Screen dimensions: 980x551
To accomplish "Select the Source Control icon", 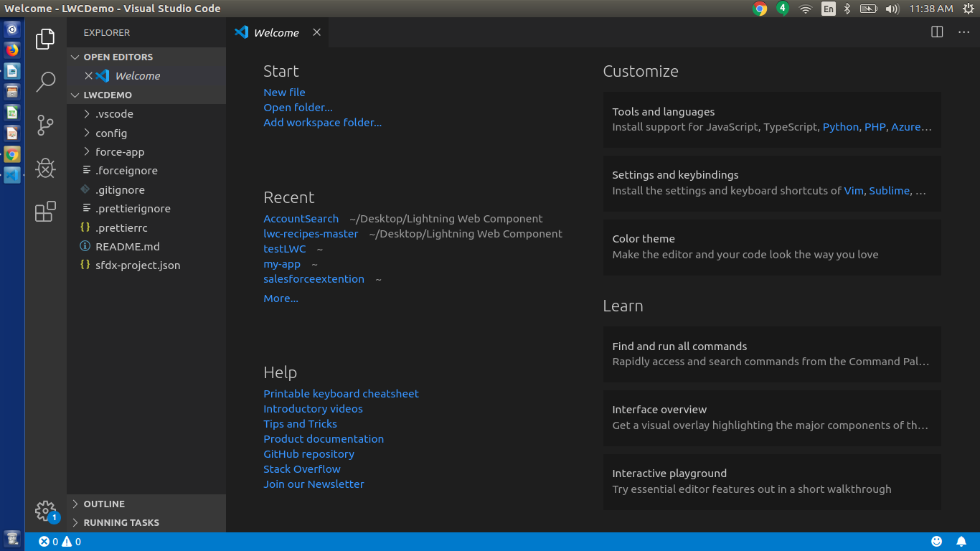I will [45, 126].
